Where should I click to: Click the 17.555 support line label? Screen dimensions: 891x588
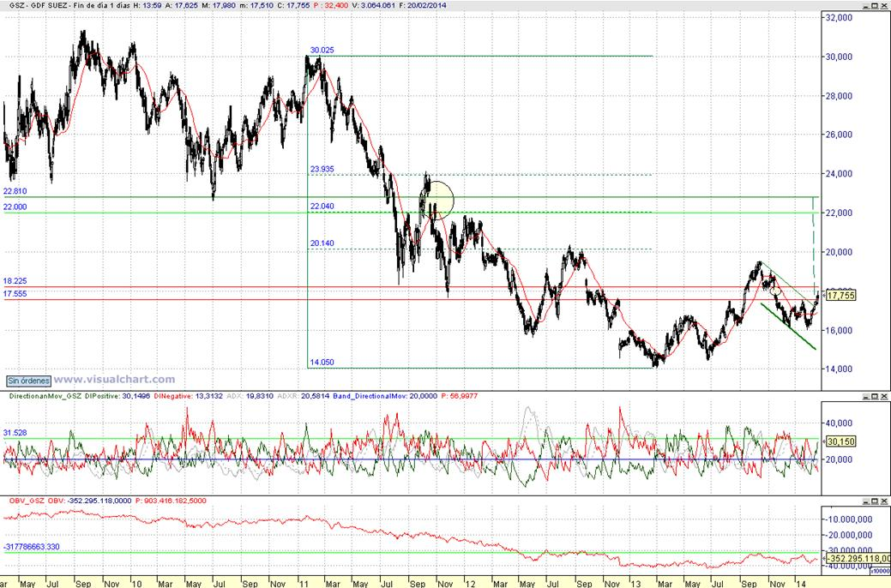pos(15,294)
